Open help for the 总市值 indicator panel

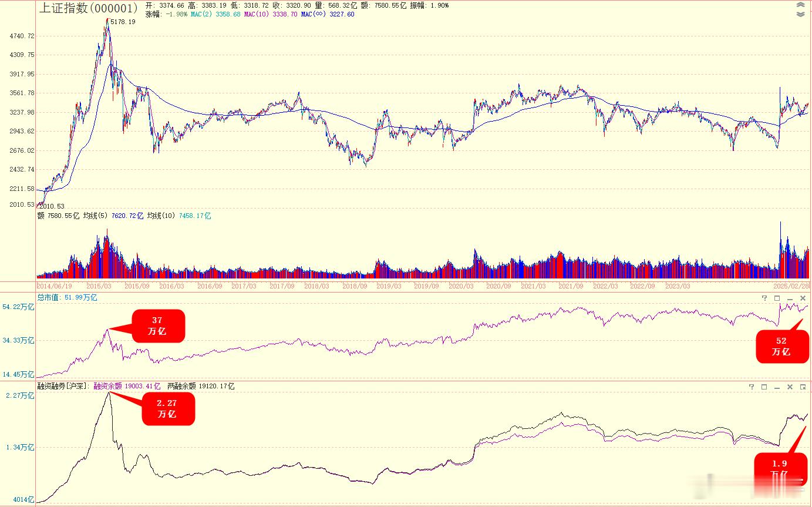[764, 298]
